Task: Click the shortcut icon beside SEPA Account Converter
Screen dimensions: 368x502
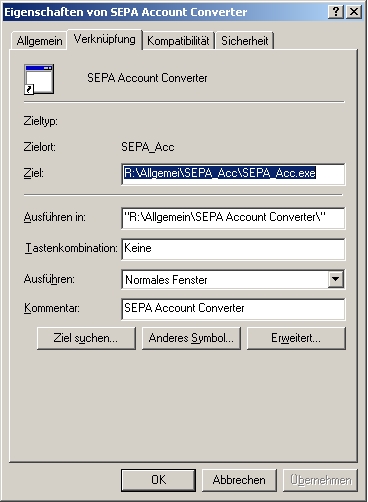Action: click(x=39, y=79)
